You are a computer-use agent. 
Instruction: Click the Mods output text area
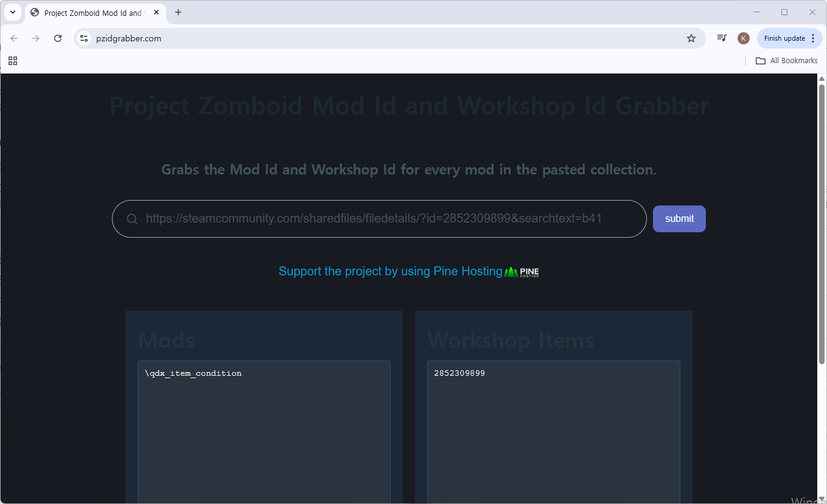264,432
